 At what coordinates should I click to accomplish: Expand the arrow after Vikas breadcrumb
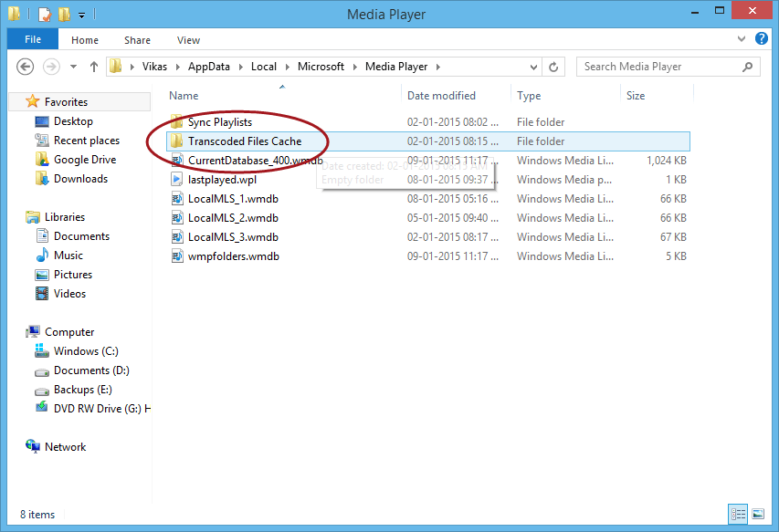click(x=177, y=67)
